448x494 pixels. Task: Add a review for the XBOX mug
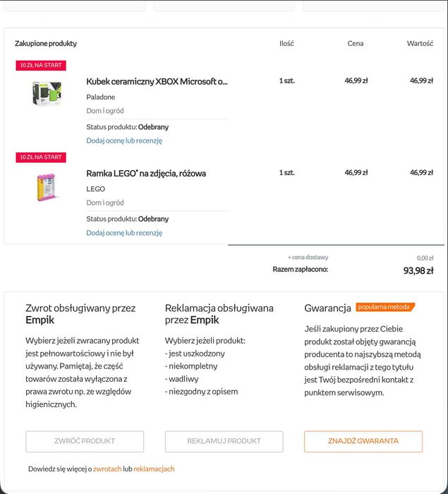pos(124,140)
